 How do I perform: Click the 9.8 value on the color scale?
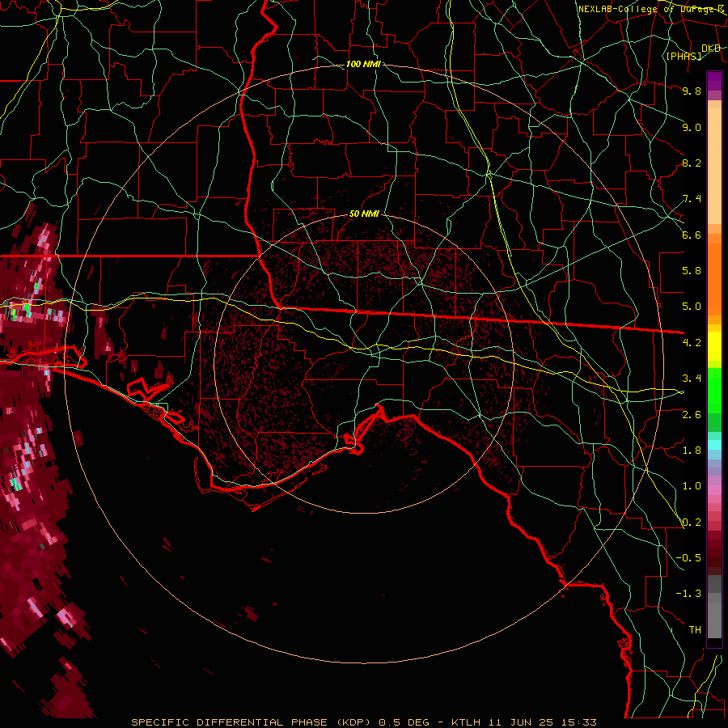coord(692,91)
